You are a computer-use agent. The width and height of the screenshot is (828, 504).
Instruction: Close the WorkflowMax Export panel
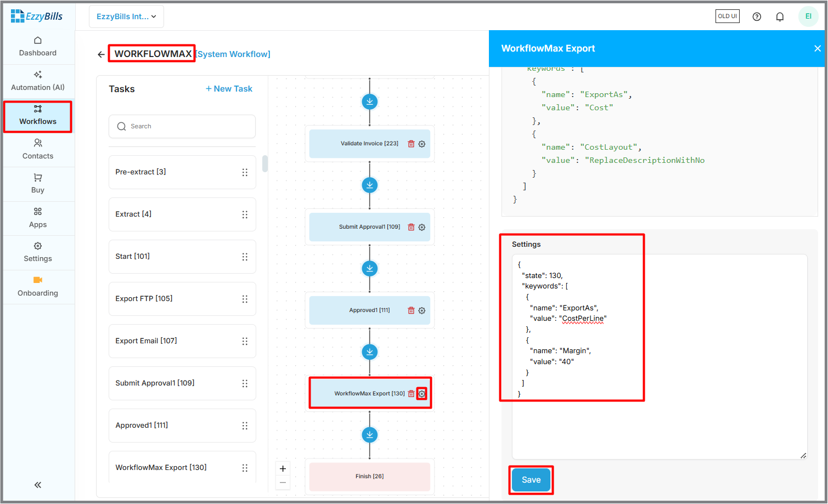(x=818, y=48)
